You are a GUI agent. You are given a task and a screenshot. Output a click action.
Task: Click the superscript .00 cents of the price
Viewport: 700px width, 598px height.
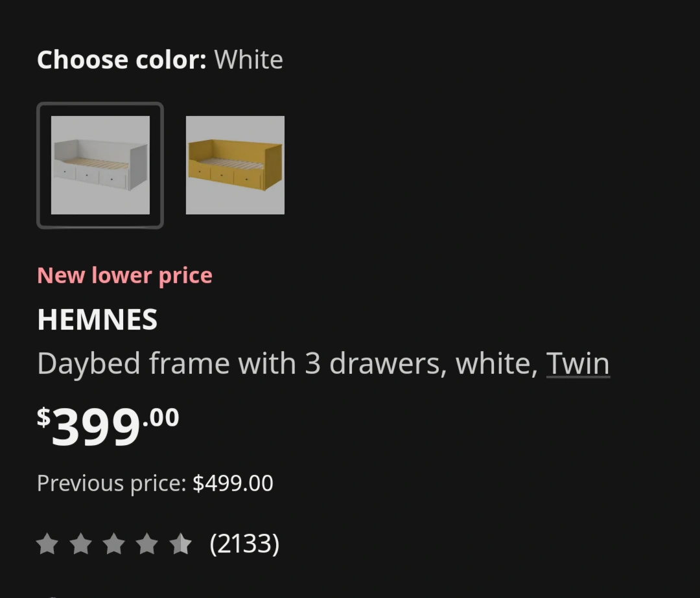point(161,418)
